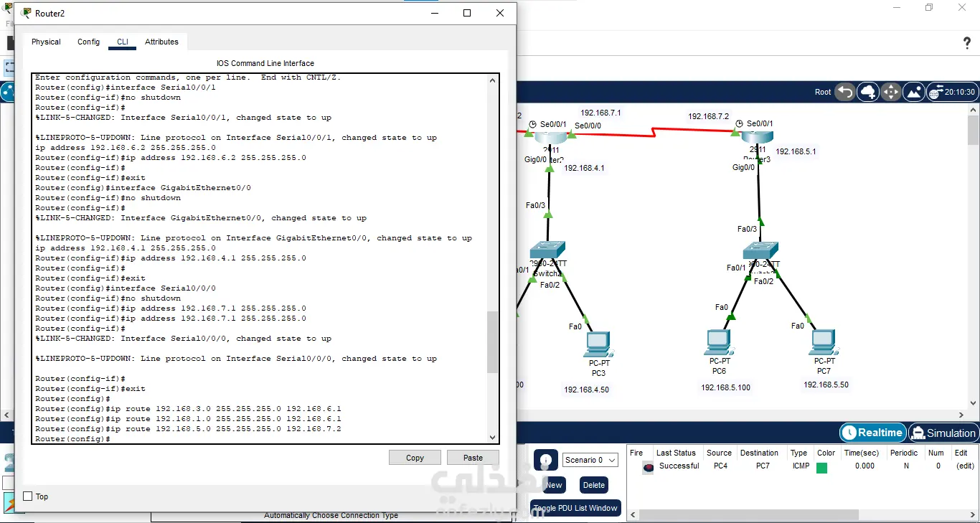Click the Viewport globe icon beside the clock
Viewport: 980px width, 523px height.
pos(936,93)
